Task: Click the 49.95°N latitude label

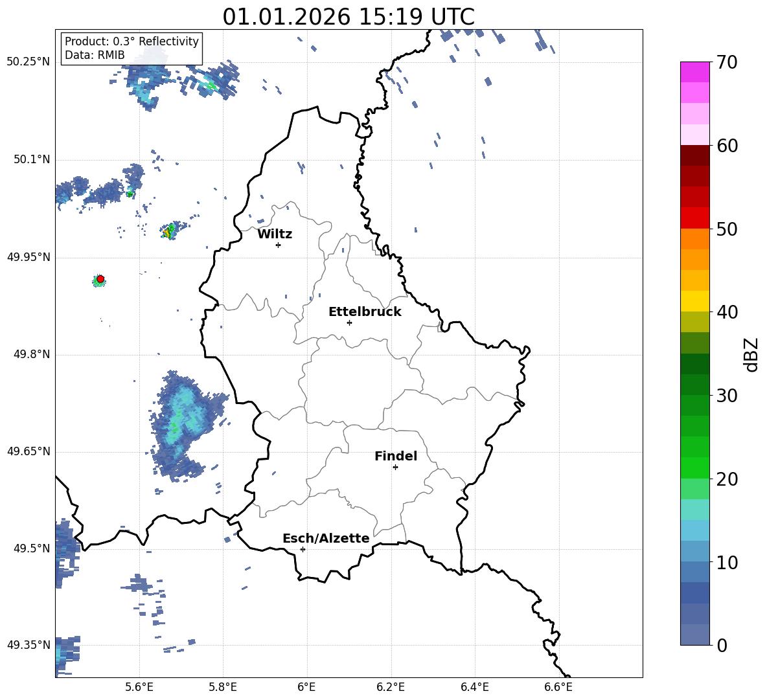Action: tap(29, 257)
